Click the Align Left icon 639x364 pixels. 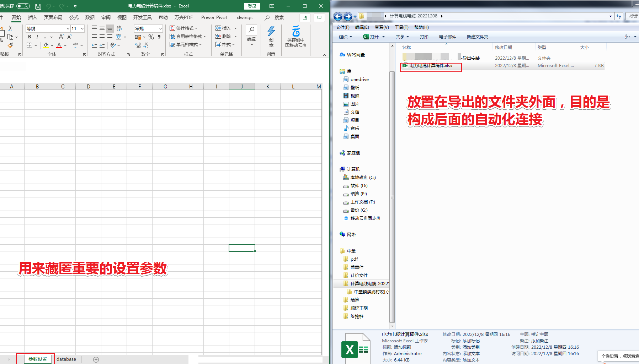pos(94,37)
